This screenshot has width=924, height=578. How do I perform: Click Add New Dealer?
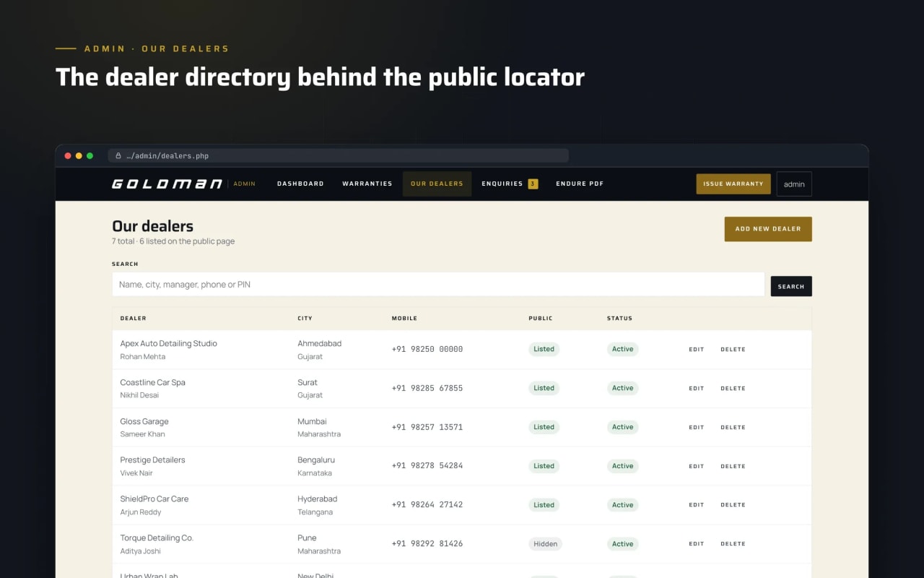pos(768,228)
